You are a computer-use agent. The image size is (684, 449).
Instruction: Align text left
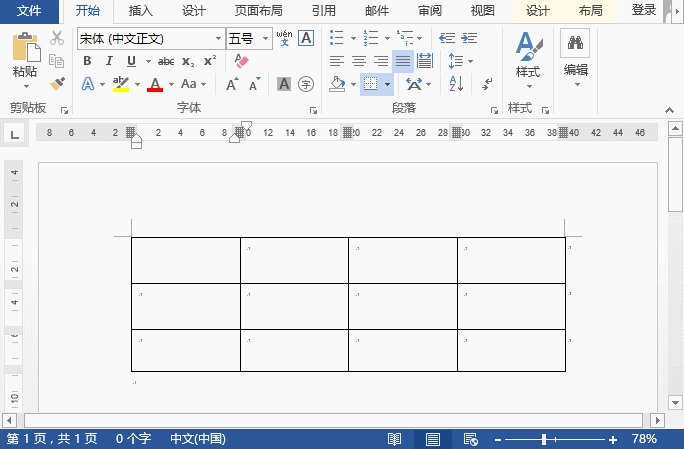[x=337, y=61]
